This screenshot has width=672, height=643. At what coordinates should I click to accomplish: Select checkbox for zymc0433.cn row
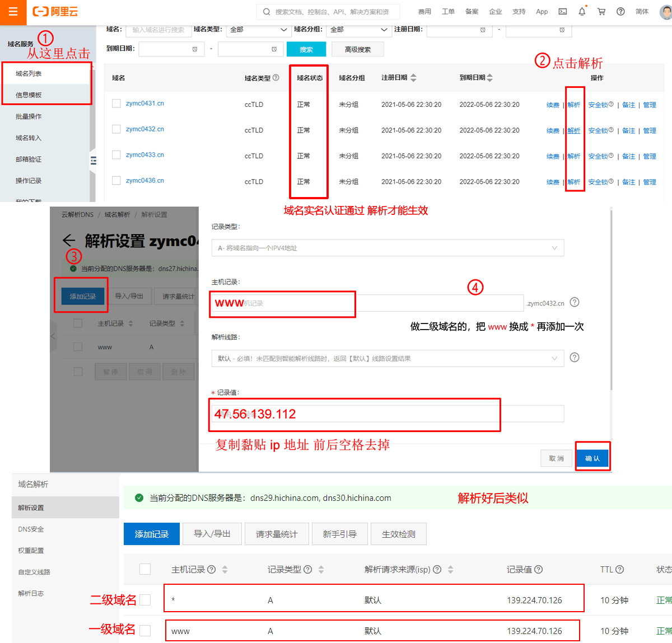116,155
